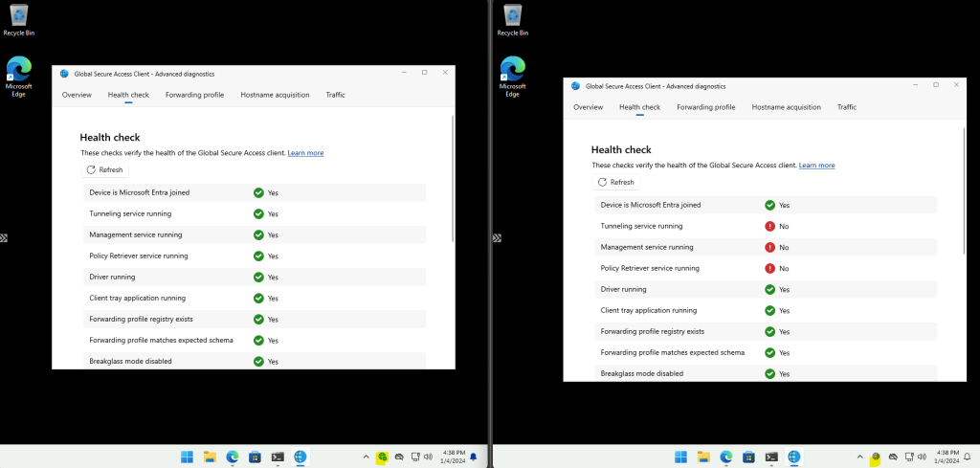Click volume icon in left desktop tray

coord(428,457)
